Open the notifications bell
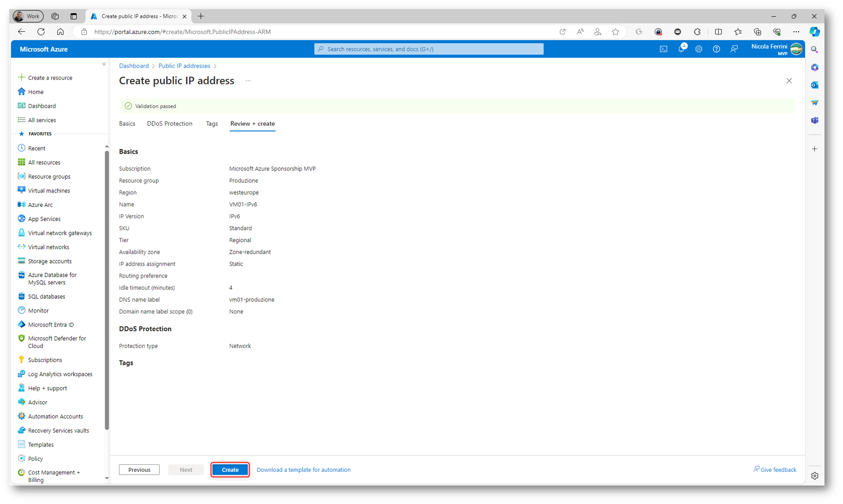Screen dimensions: 843x504 point(681,49)
